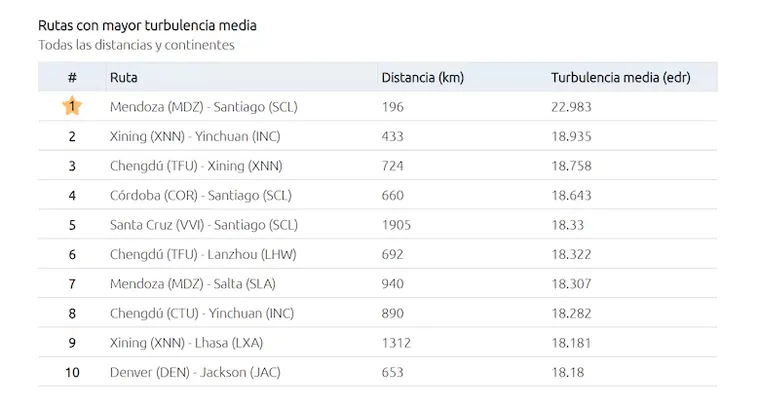Select the Mendoza (MDZ) - Santiago (SCL) route
The width and height of the screenshot is (760, 407).
click(203, 106)
